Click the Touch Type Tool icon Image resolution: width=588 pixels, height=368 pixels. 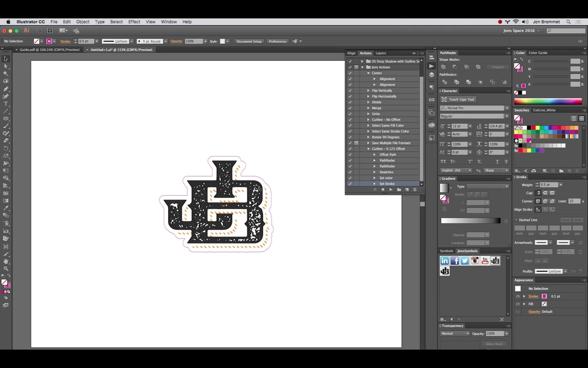click(x=444, y=99)
